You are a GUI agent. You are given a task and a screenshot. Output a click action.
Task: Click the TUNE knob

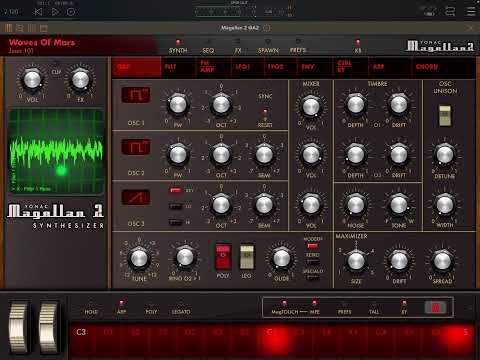pos(139,258)
